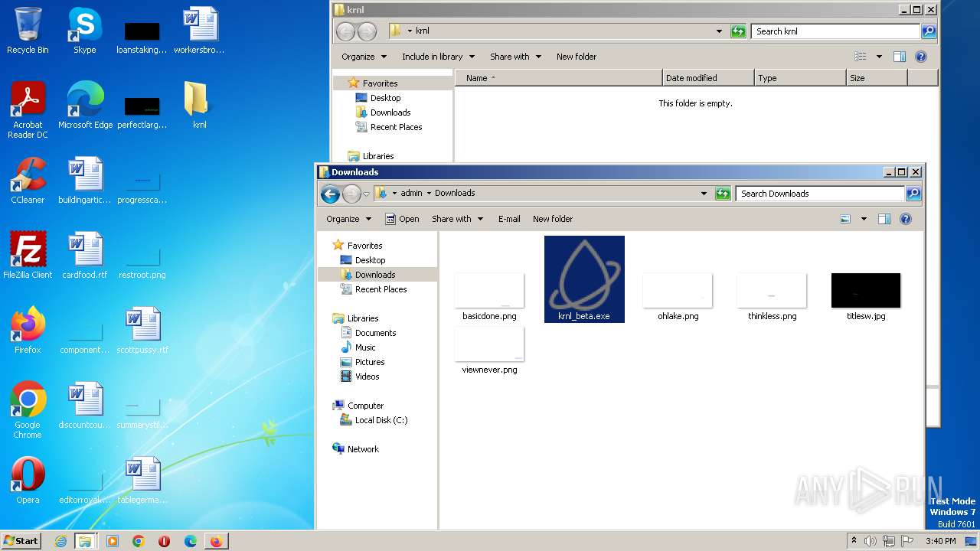Click volume icon in system tray
Viewport: 980px width, 551px height.
point(871,541)
